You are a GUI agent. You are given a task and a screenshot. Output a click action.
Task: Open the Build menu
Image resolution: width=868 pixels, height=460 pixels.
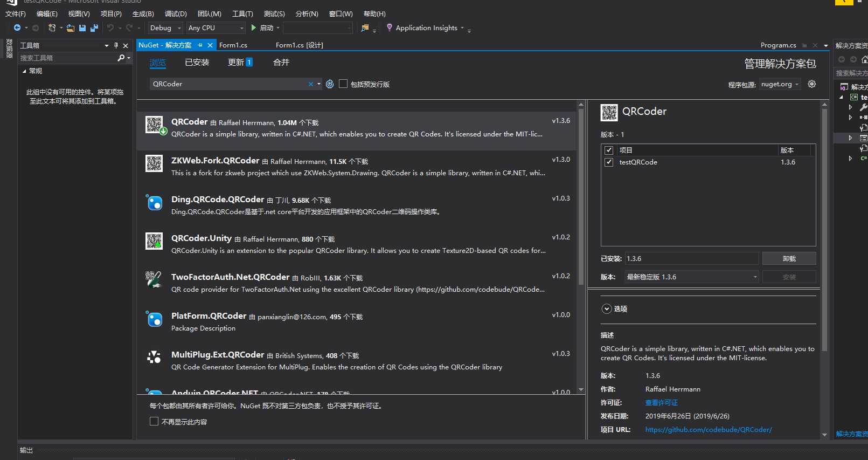pyautogui.click(x=143, y=14)
